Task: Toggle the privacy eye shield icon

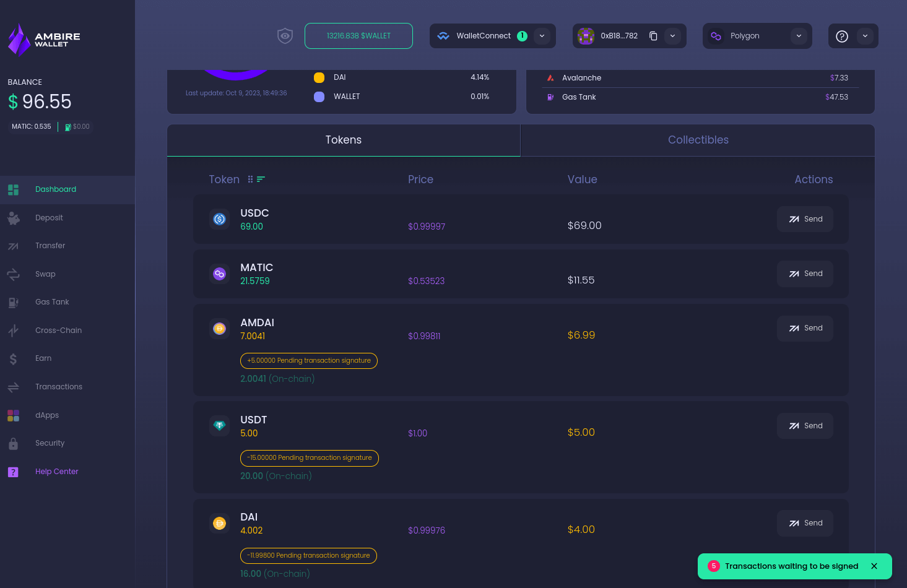Action: tap(285, 36)
